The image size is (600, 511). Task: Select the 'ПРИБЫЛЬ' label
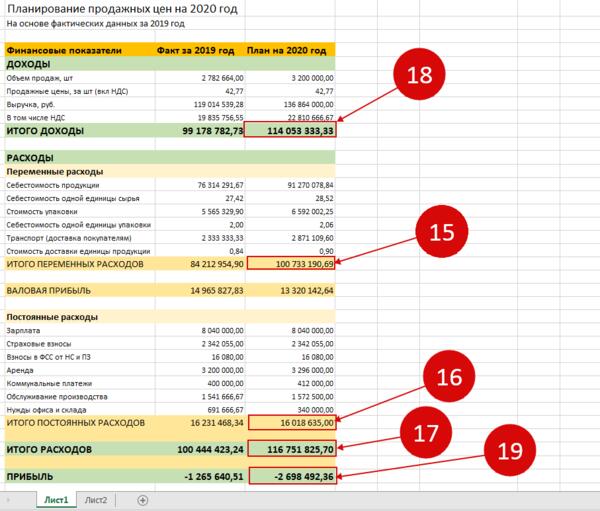coord(30,477)
